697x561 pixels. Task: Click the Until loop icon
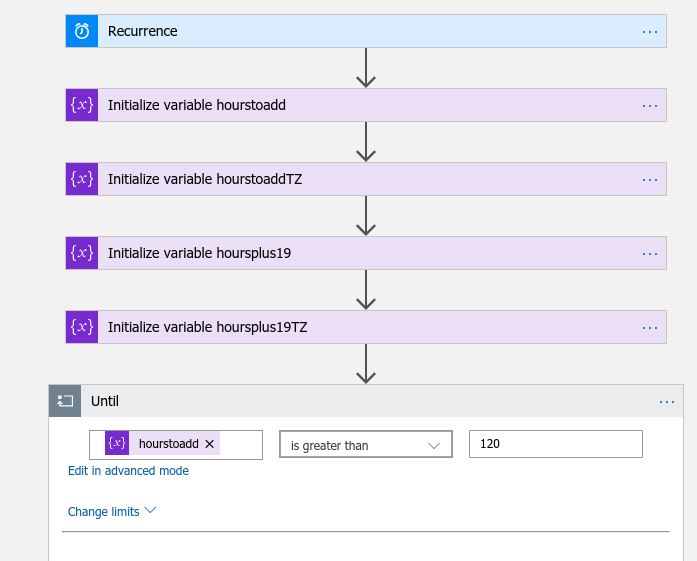point(65,401)
